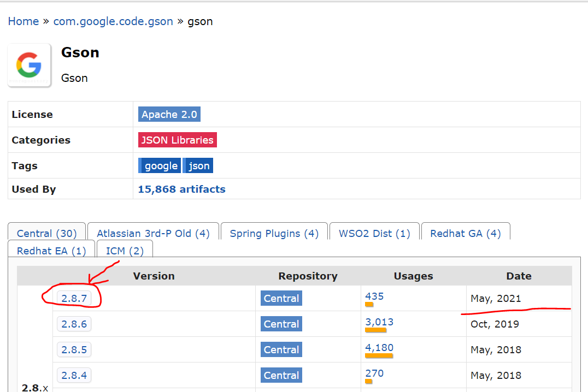The width and height of the screenshot is (588, 392).
Task: Open the 270 usages link
Action: (x=374, y=373)
